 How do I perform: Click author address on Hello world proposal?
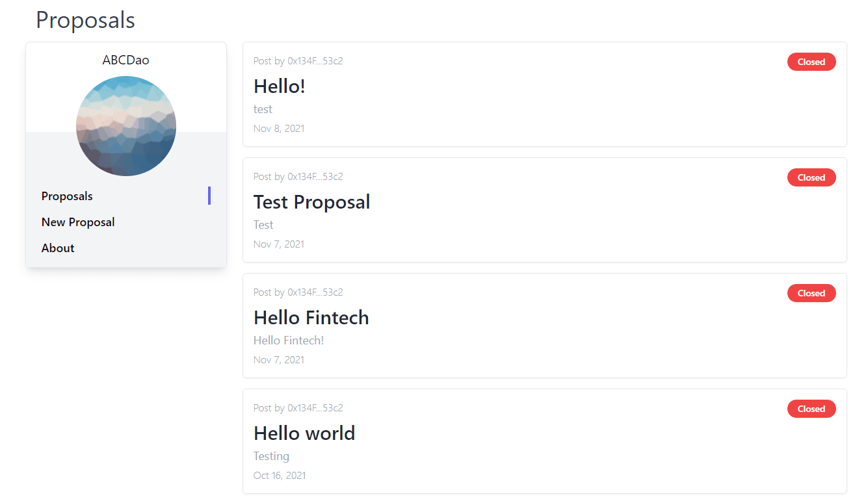coord(315,408)
